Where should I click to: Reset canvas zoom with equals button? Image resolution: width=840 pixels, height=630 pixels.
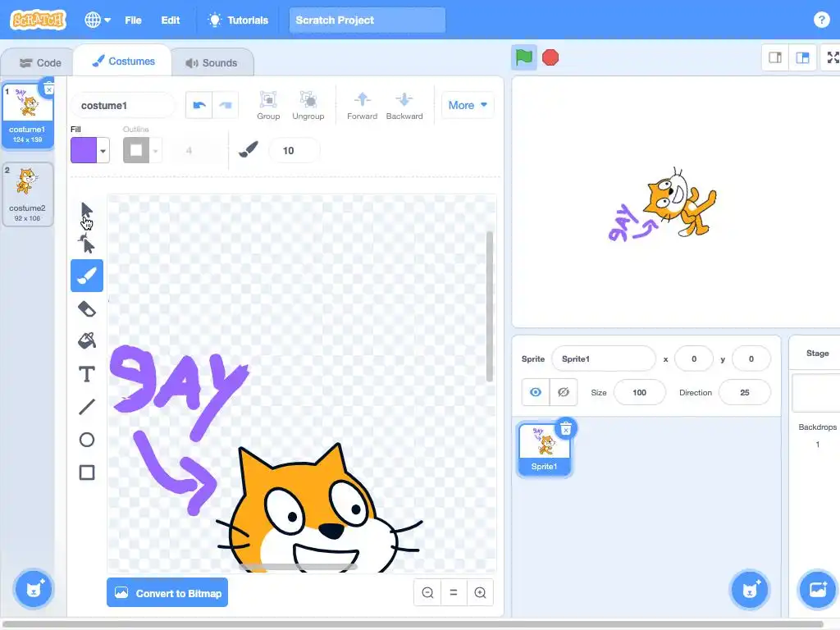click(454, 592)
